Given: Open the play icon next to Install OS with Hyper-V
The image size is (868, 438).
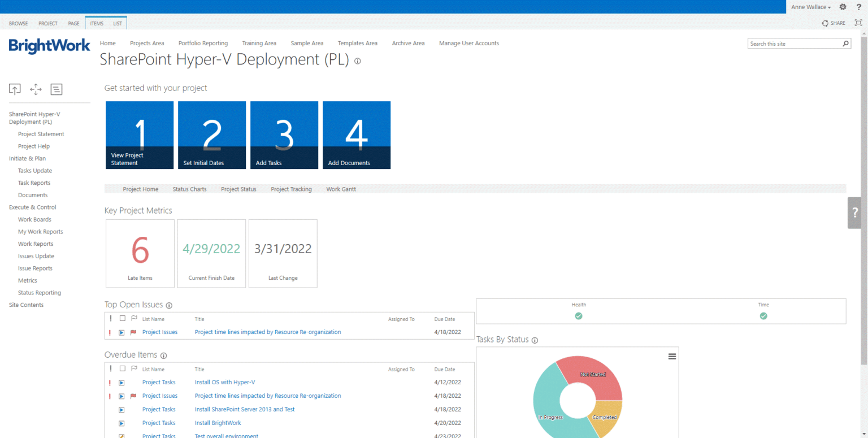Looking at the screenshot, I should 121,383.
